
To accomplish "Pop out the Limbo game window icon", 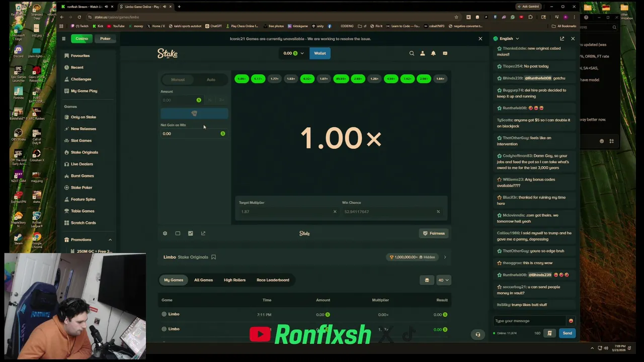I will tap(203, 233).
